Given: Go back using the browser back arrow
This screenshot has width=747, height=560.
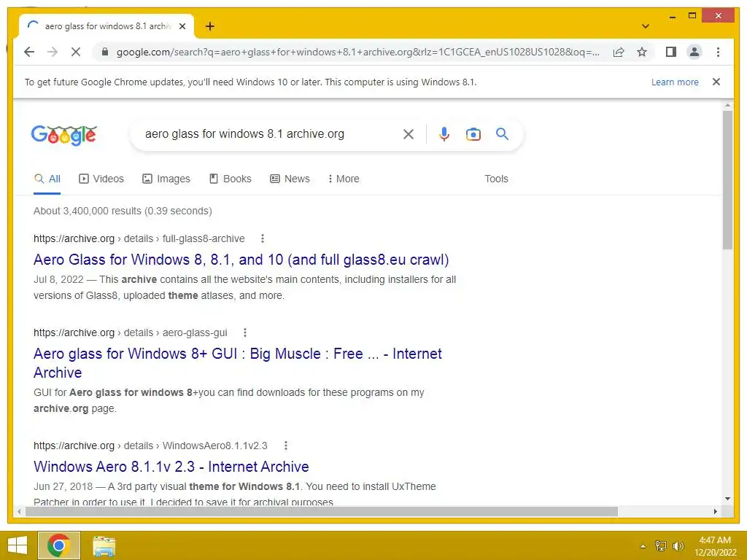Looking at the screenshot, I should (x=29, y=52).
